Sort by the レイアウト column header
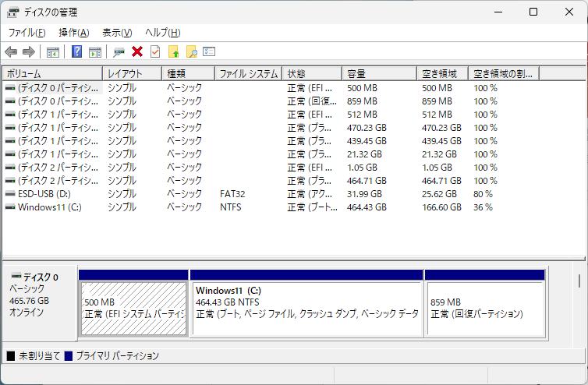 tap(133, 73)
